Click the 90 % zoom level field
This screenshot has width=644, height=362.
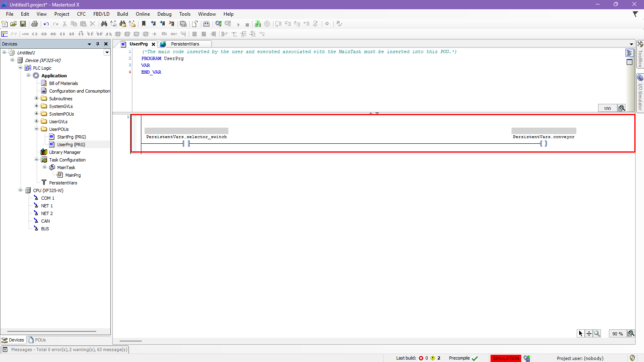(x=617, y=333)
